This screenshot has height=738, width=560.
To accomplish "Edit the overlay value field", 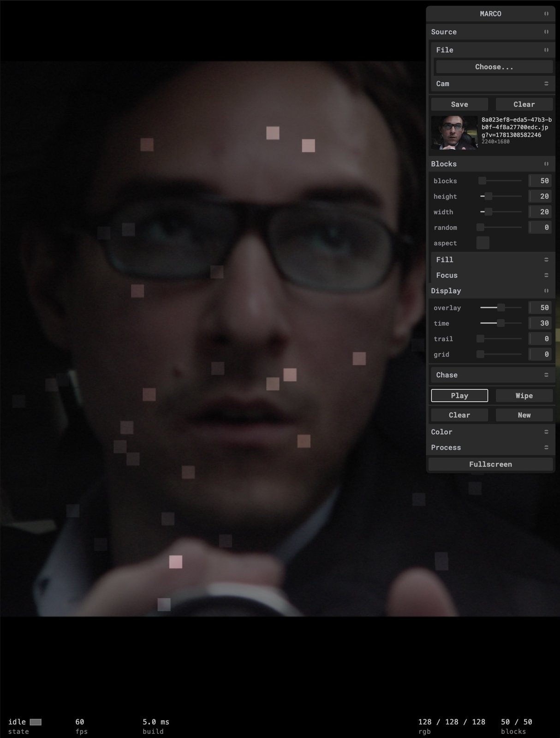I will coord(540,308).
